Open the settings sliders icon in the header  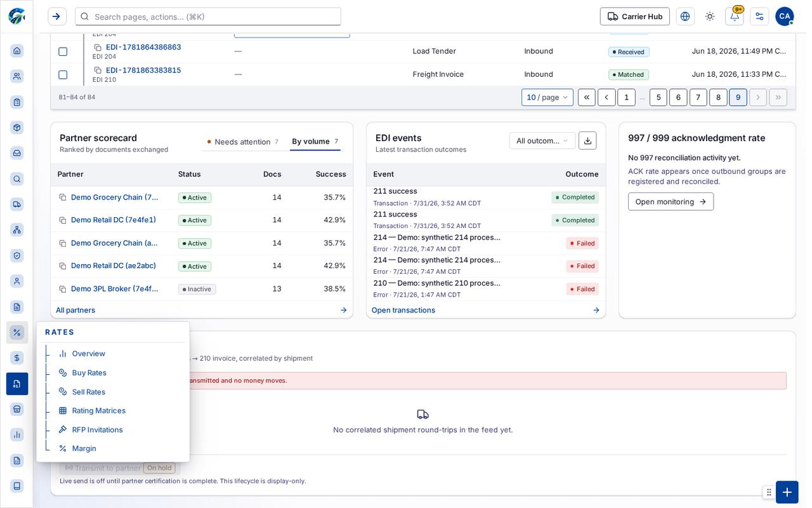[759, 17]
